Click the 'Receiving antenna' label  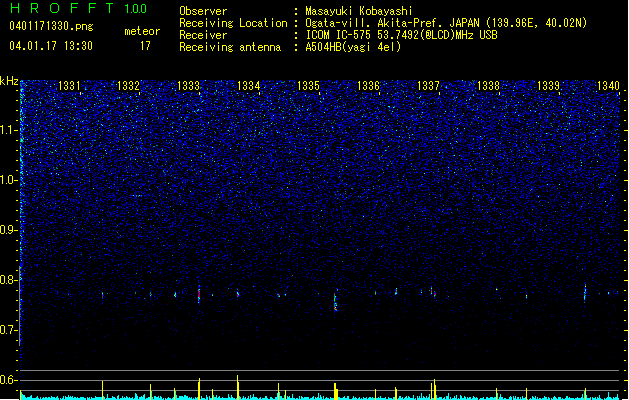[x=230, y=47]
